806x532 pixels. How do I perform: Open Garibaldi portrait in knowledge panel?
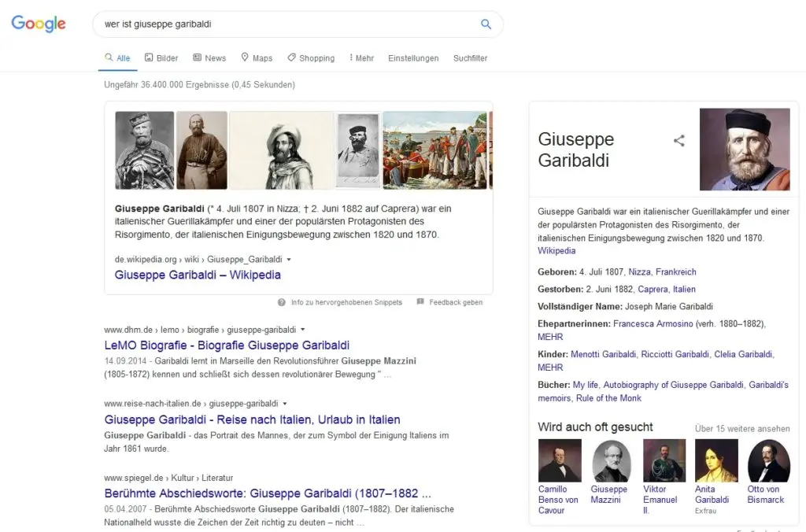pos(745,149)
